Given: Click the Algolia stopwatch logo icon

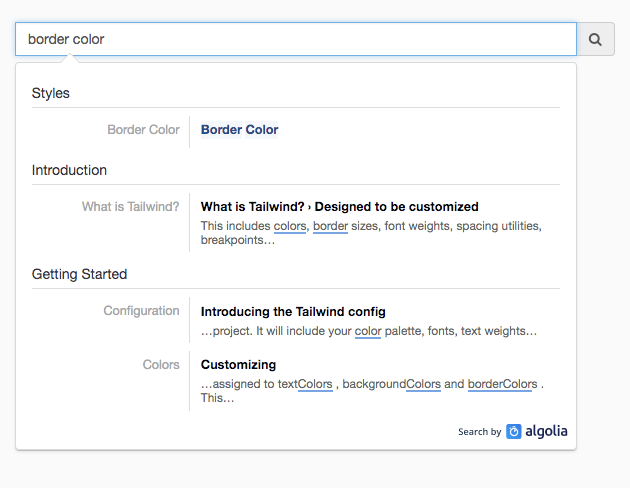Looking at the screenshot, I should 514,432.
